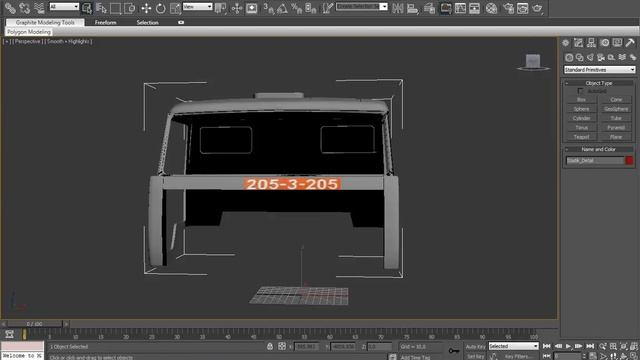Toggle Angle Snap
The width and height of the screenshot is (640, 360).
tap(282, 8)
